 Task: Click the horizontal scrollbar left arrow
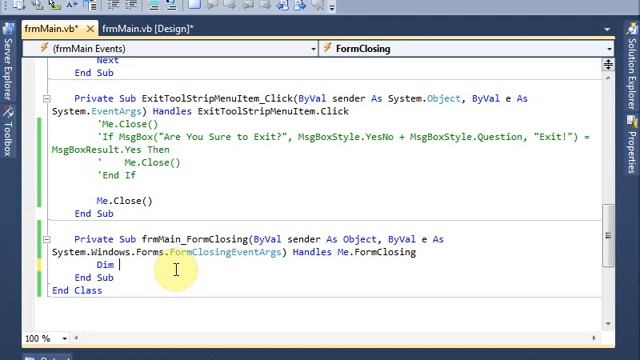(76, 338)
